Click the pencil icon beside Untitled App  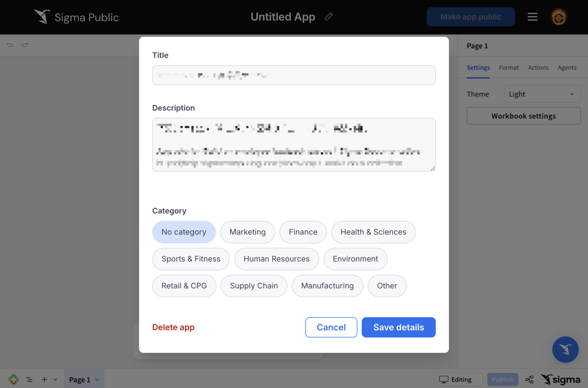(x=329, y=17)
